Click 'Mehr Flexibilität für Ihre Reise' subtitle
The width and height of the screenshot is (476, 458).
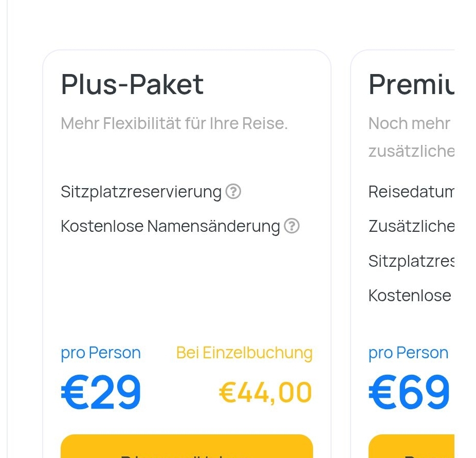point(174,123)
